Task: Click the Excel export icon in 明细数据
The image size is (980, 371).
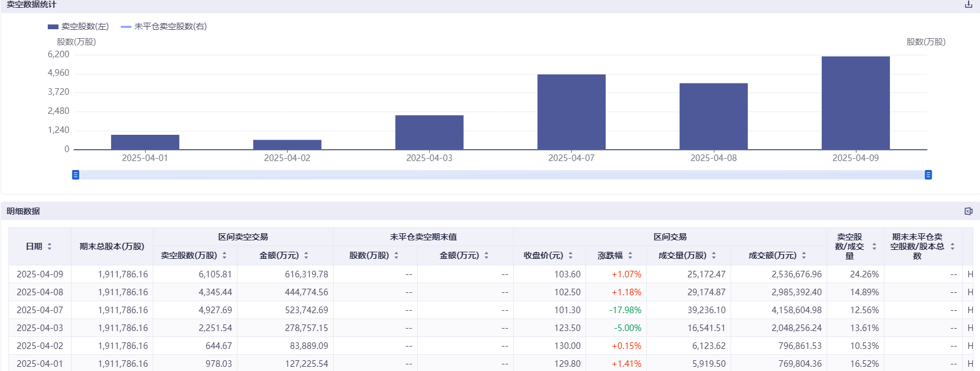Action: tap(968, 211)
